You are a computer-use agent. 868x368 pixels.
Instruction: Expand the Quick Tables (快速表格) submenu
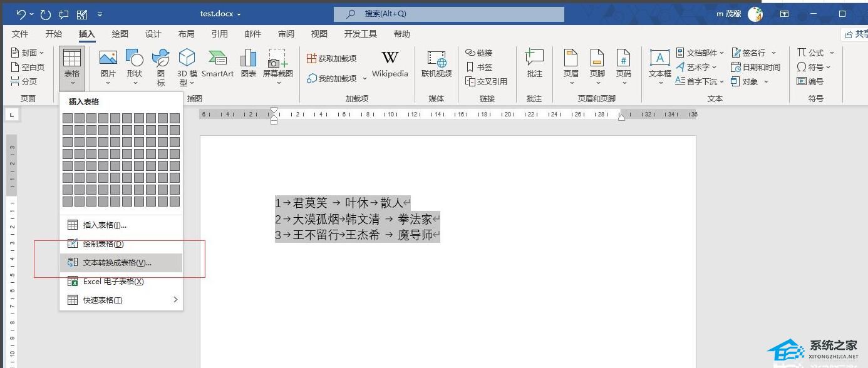point(121,300)
